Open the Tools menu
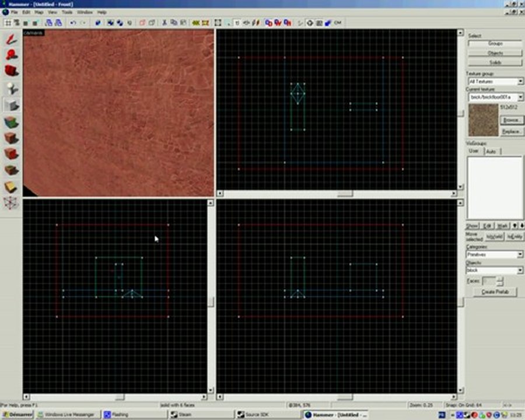This screenshot has width=525, height=420. 67,12
